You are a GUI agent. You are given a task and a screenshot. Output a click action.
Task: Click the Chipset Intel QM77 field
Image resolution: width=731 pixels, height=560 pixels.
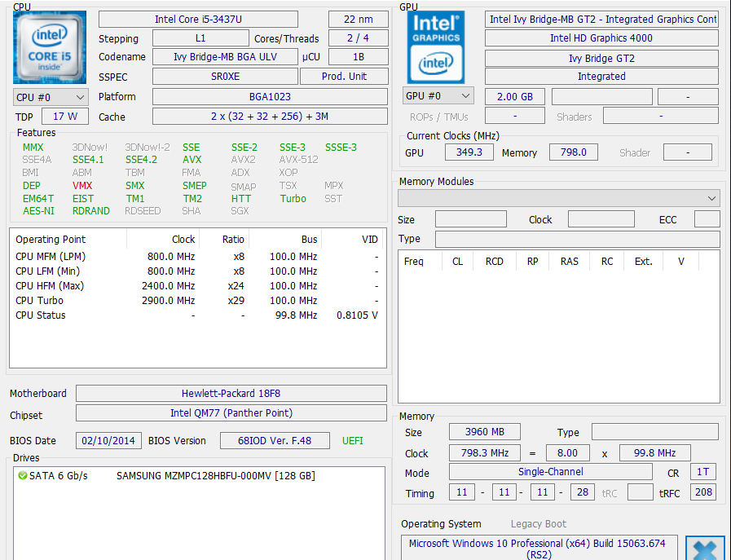[231, 412]
